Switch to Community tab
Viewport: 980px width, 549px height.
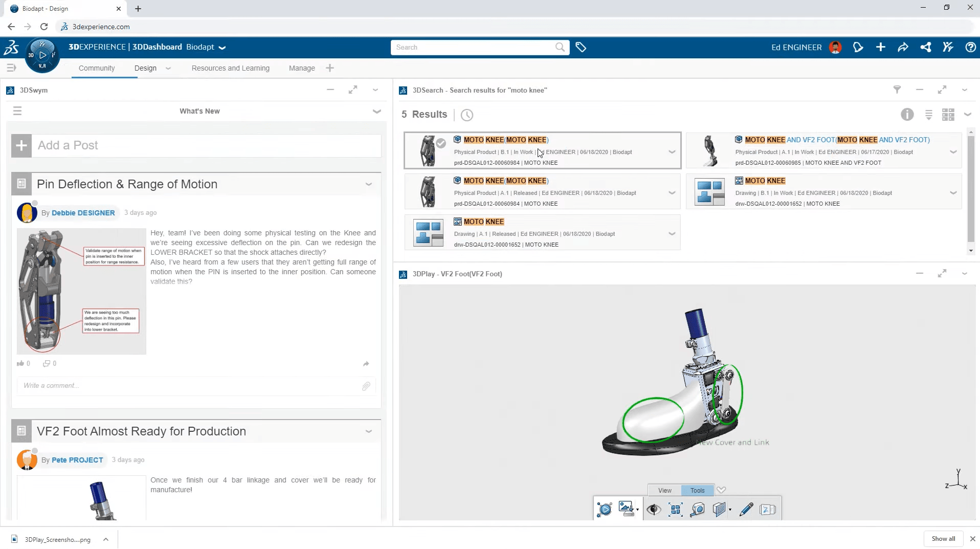point(97,68)
